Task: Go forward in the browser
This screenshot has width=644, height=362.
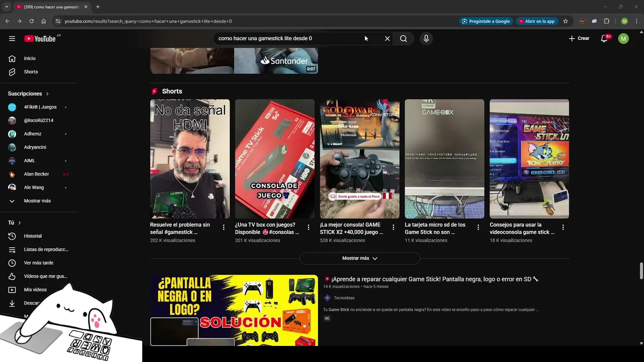Action: [x=19, y=21]
